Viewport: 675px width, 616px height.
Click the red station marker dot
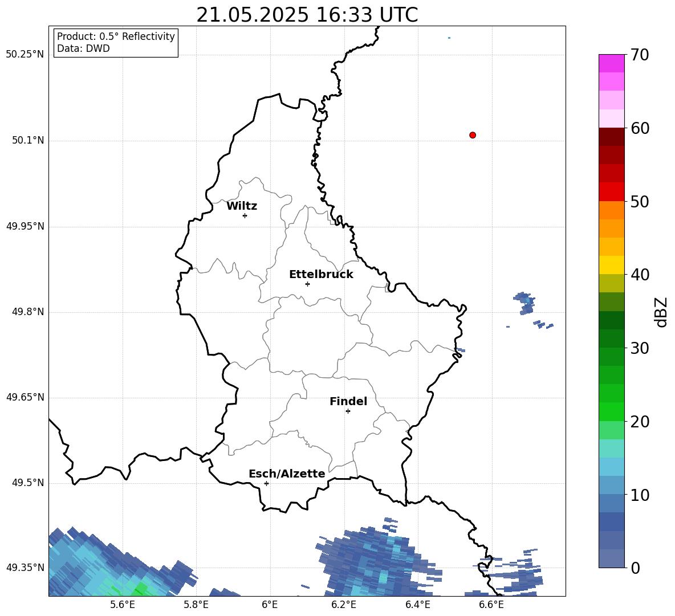click(473, 135)
